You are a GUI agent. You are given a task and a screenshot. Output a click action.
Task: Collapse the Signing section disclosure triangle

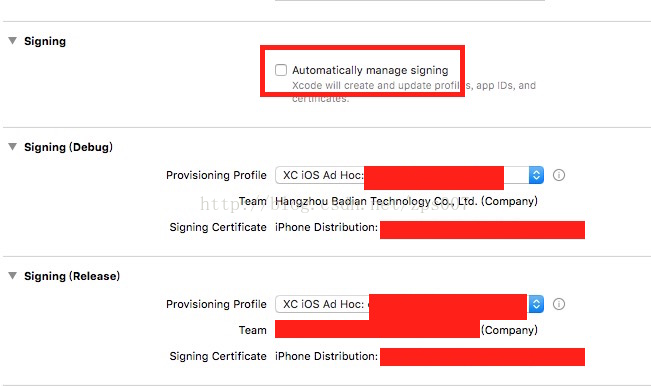[12, 41]
